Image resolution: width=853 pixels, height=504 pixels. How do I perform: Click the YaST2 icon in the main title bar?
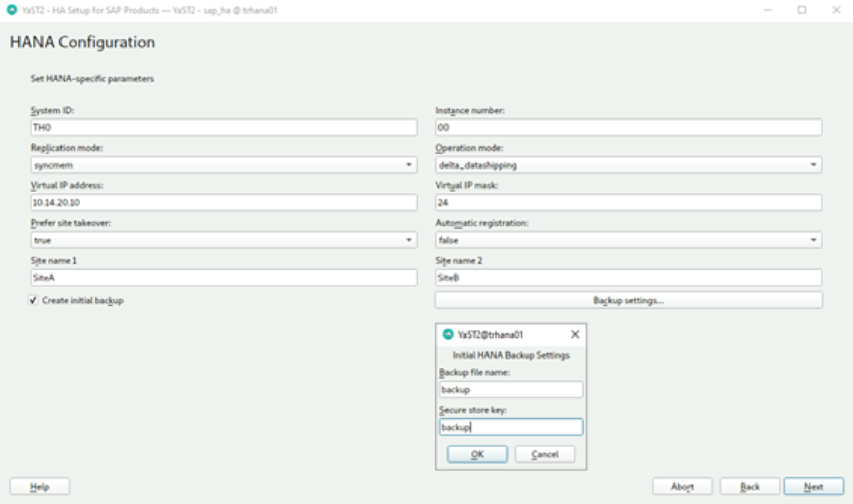12,10
